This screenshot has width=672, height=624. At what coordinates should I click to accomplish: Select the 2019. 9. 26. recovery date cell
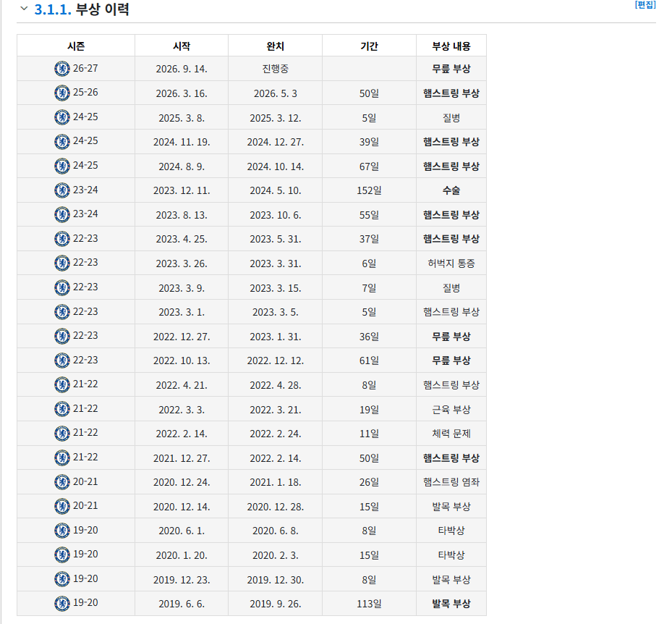coord(275,604)
